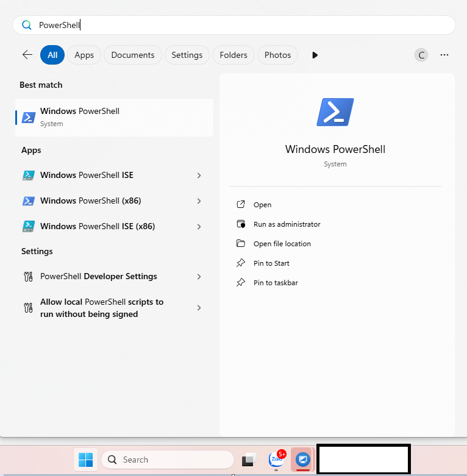Viewport: 467px width, 476px height.
Task: Expand Windows PowerShell (x86) chevron
Action: (x=199, y=201)
